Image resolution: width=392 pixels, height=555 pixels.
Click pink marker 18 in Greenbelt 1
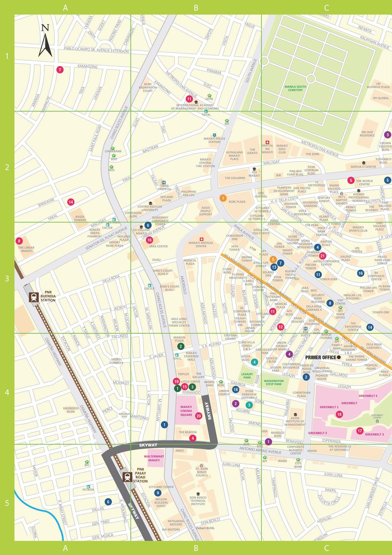coord(339,414)
